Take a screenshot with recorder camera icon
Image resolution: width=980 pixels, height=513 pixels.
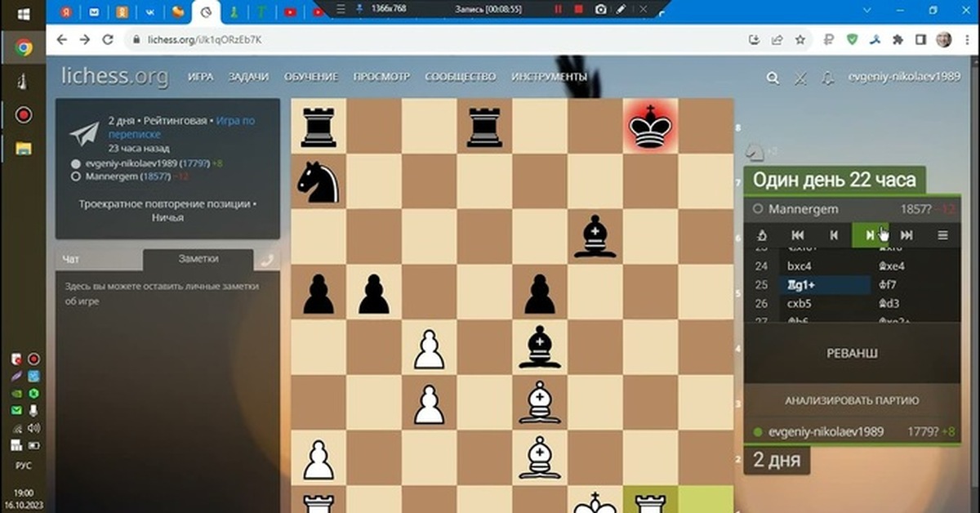point(601,9)
